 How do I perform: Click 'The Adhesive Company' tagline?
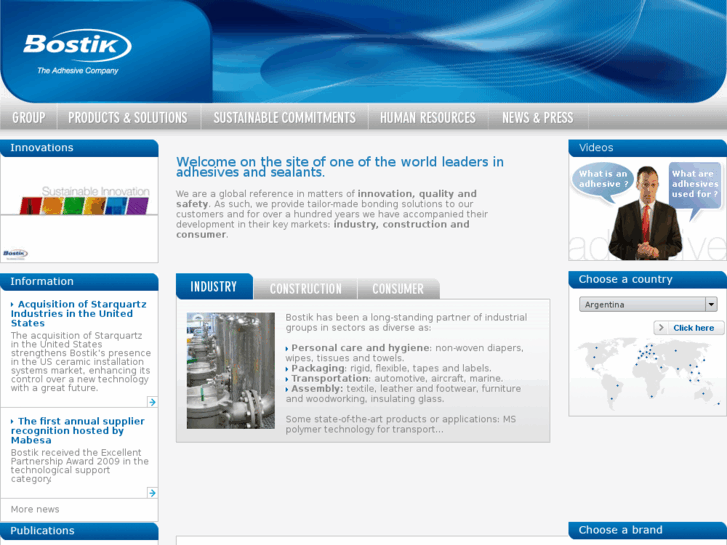(x=78, y=71)
